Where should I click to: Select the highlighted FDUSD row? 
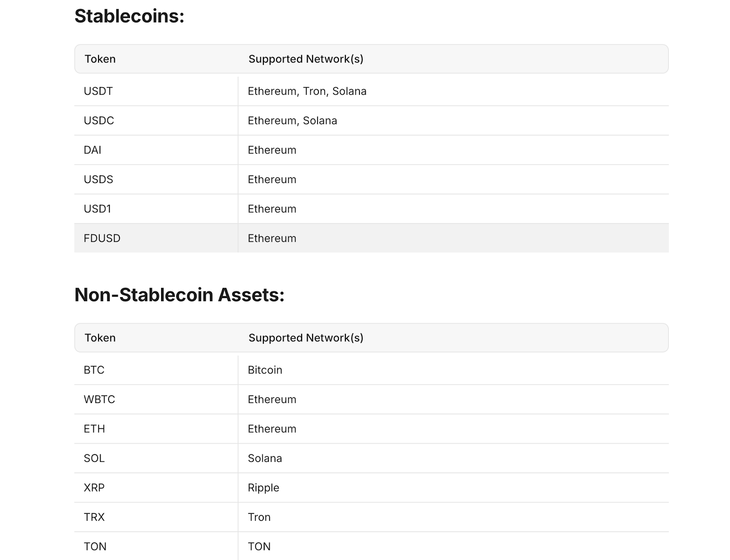[x=371, y=238]
